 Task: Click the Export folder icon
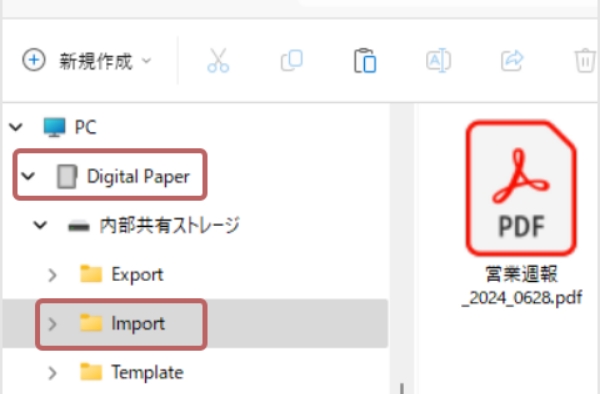click(91, 274)
